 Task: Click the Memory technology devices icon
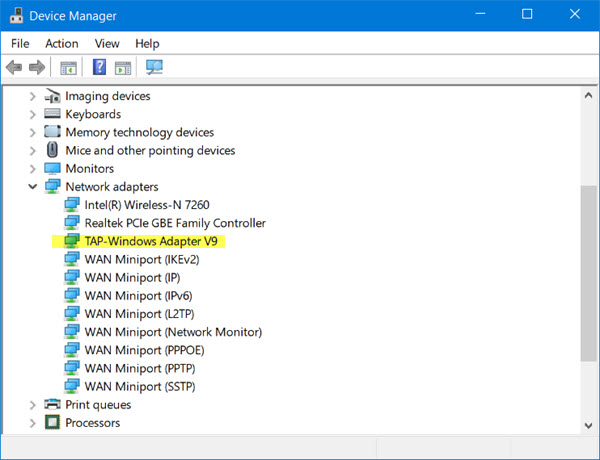(x=52, y=132)
